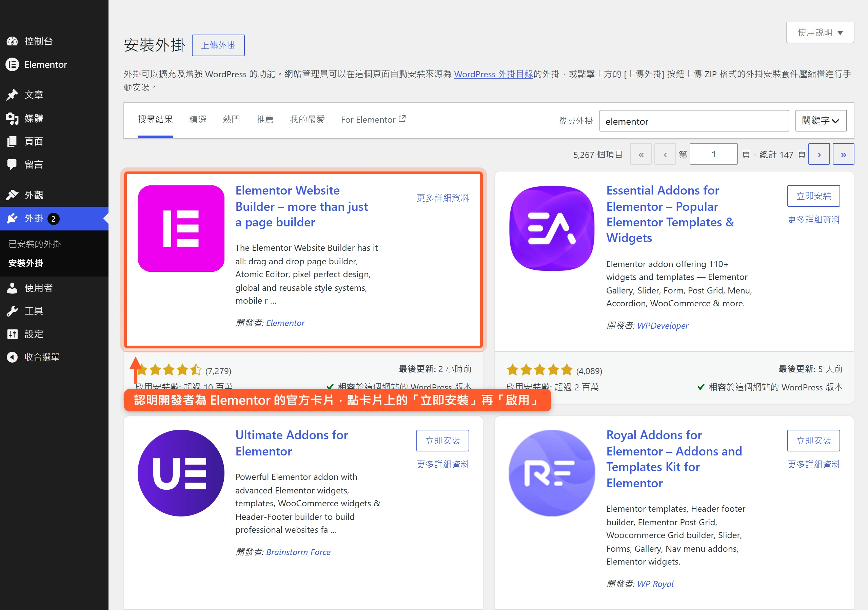
Task: Open 更多詳細資料 for Elementor Website Builder
Action: pos(442,198)
